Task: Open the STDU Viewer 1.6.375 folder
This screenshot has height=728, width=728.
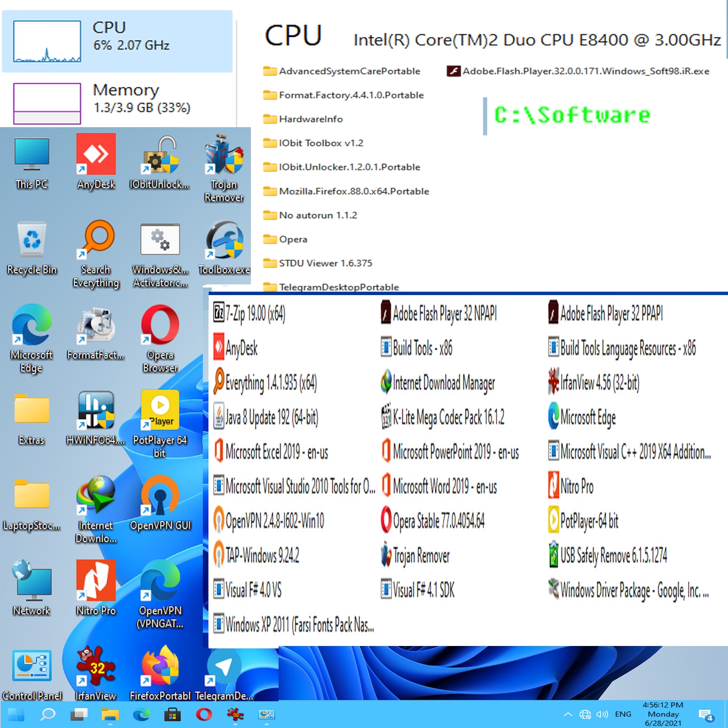Action: 318,264
